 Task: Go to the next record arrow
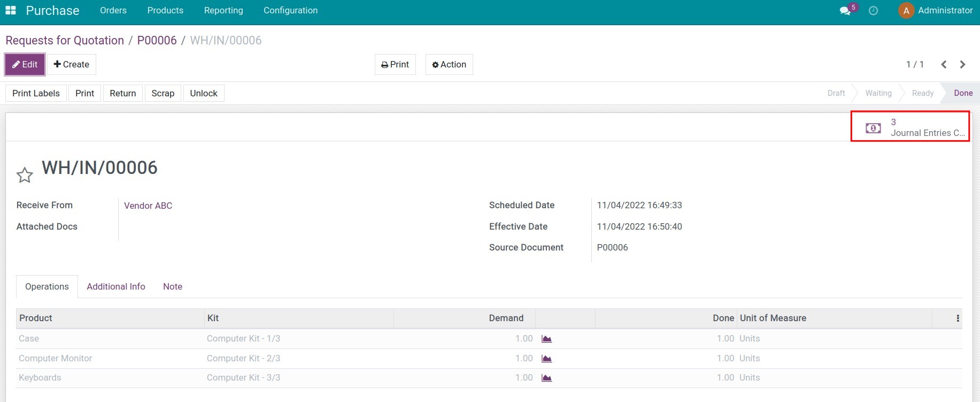pyautogui.click(x=962, y=65)
